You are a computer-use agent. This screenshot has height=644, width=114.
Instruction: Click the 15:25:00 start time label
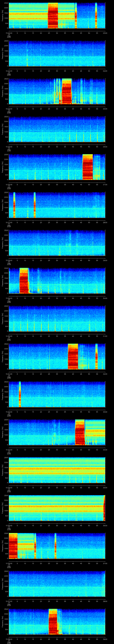coord(9,147)
